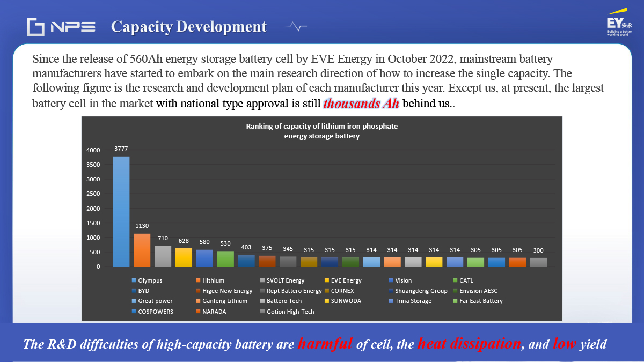This screenshot has width=644, height=362.
Task: Click the red "heat dissipation" footer text
Action: pos(470,344)
